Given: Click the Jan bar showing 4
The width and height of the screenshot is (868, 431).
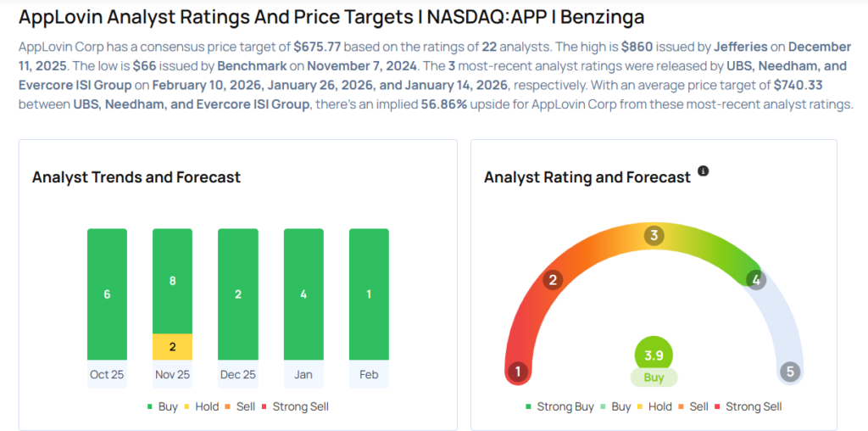Looking at the screenshot, I should [x=303, y=294].
